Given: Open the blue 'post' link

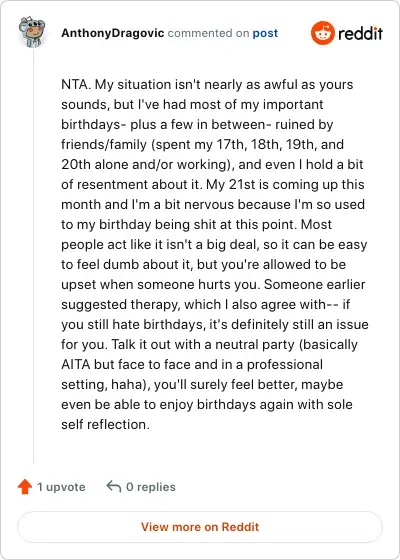Looking at the screenshot, I should [265, 33].
